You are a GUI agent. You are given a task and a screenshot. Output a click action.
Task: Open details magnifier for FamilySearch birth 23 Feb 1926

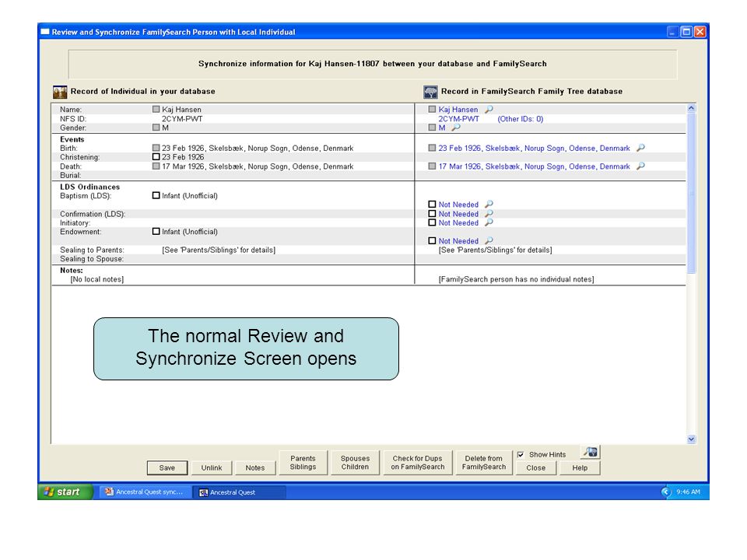(x=640, y=148)
